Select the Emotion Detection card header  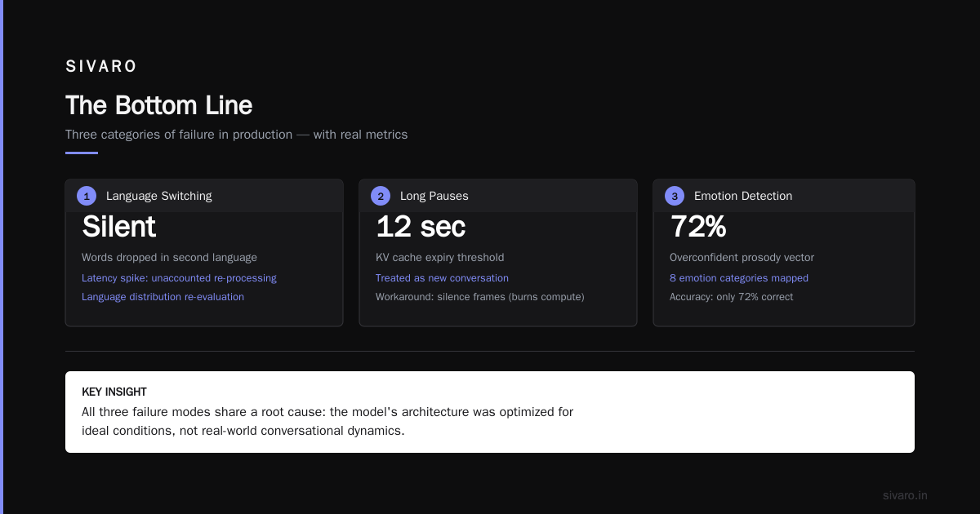tap(784, 196)
